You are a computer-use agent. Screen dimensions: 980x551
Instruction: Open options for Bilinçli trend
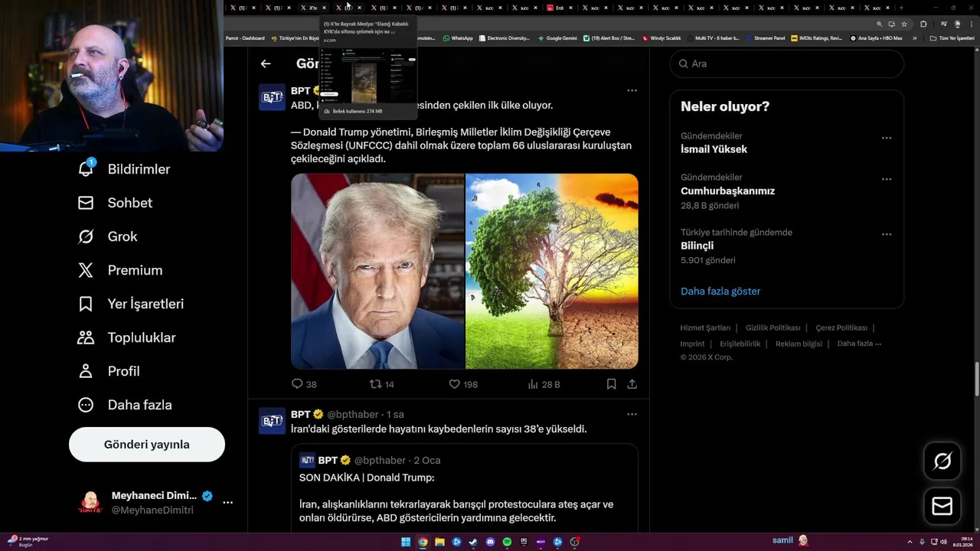click(x=886, y=234)
